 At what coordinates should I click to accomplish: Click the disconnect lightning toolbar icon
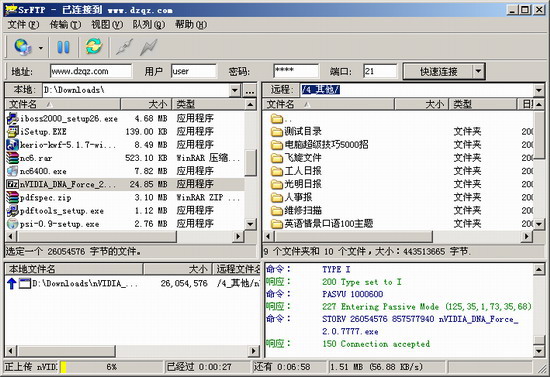[148, 47]
